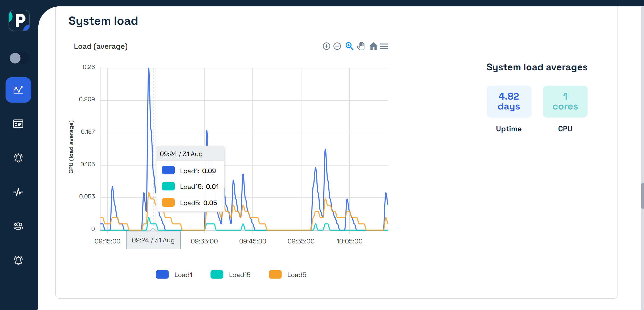Viewport: 644px width, 310px height.
Task: Click the 09:15:00 x-axis label
Action: 108,241
